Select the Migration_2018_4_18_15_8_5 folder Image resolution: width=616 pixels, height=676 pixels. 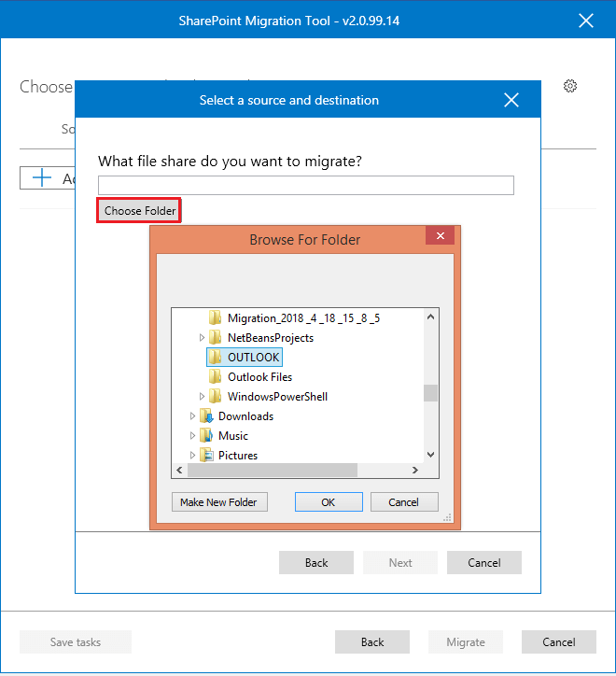(x=303, y=318)
